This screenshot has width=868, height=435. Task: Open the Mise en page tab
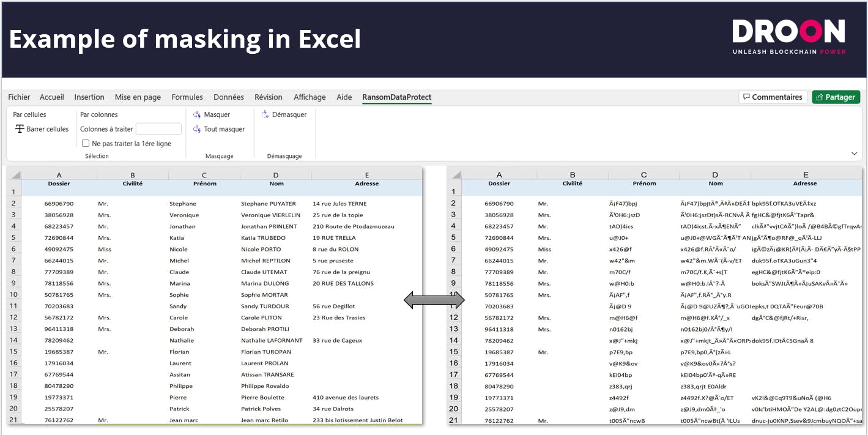pyautogui.click(x=138, y=97)
